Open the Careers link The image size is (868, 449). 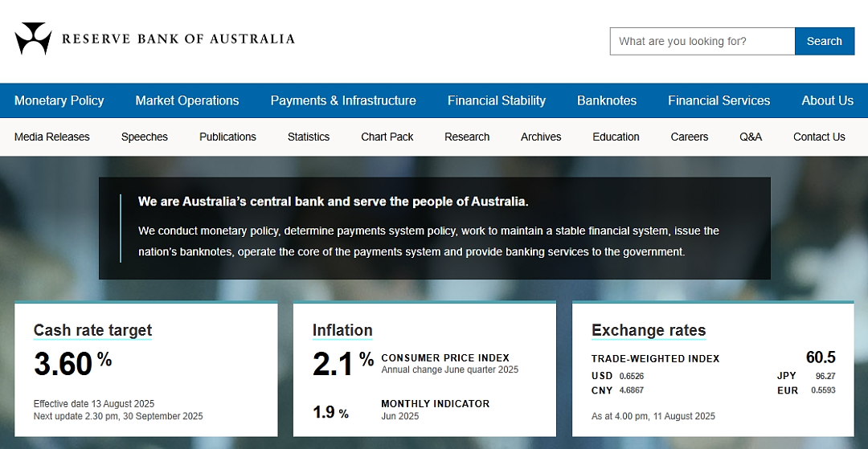pos(690,137)
